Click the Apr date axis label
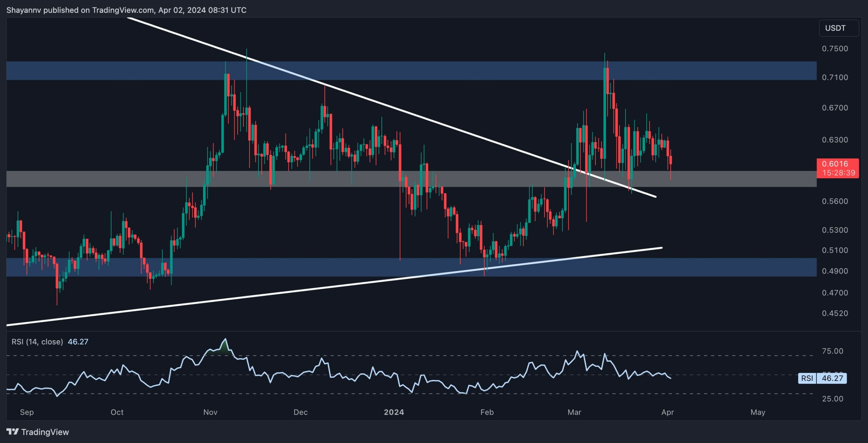The image size is (868, 443). 668,412
